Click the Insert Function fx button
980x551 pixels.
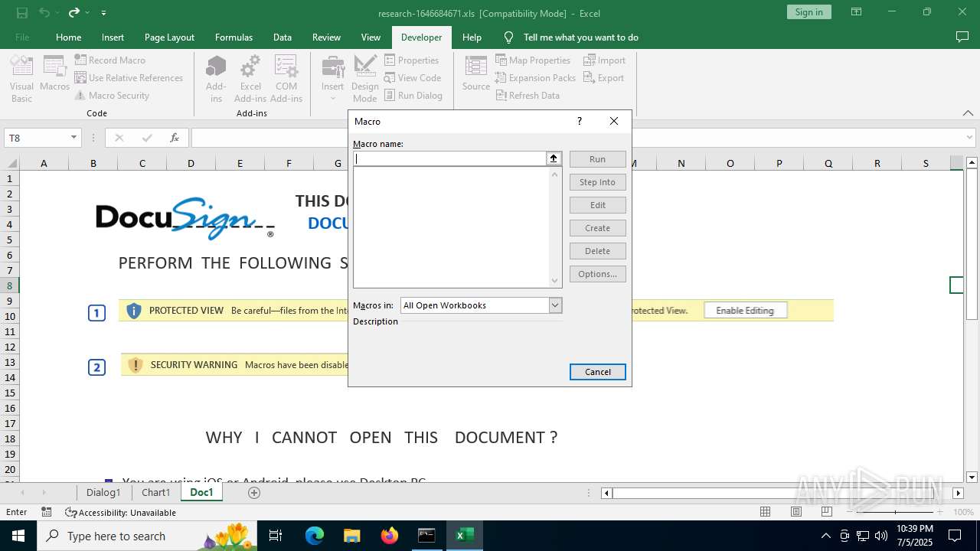(175, 138)
